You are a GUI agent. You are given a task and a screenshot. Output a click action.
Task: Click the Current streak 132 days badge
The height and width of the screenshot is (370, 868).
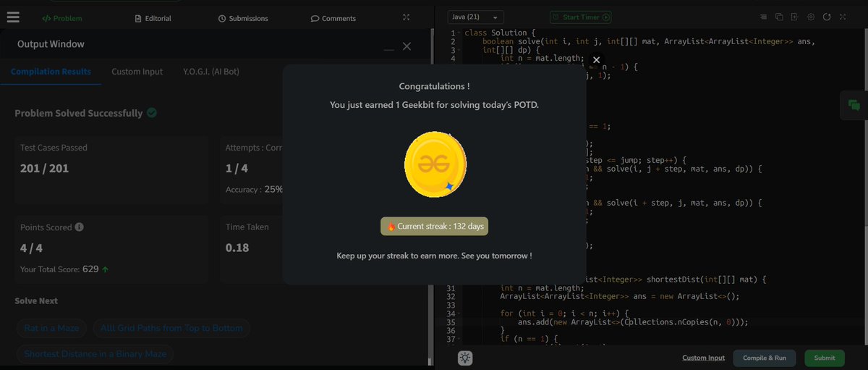tap(435, 226)
